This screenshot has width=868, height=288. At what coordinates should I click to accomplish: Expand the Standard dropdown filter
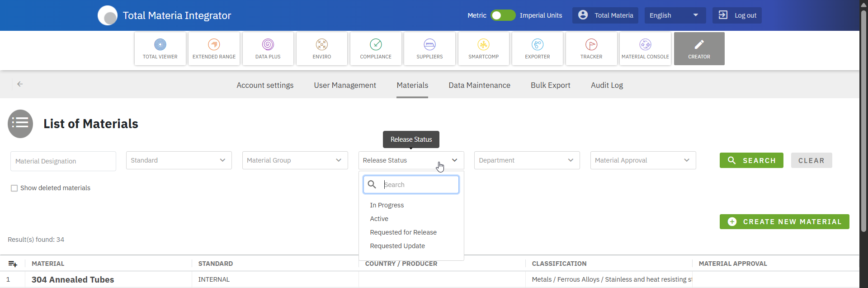point(179,160)
